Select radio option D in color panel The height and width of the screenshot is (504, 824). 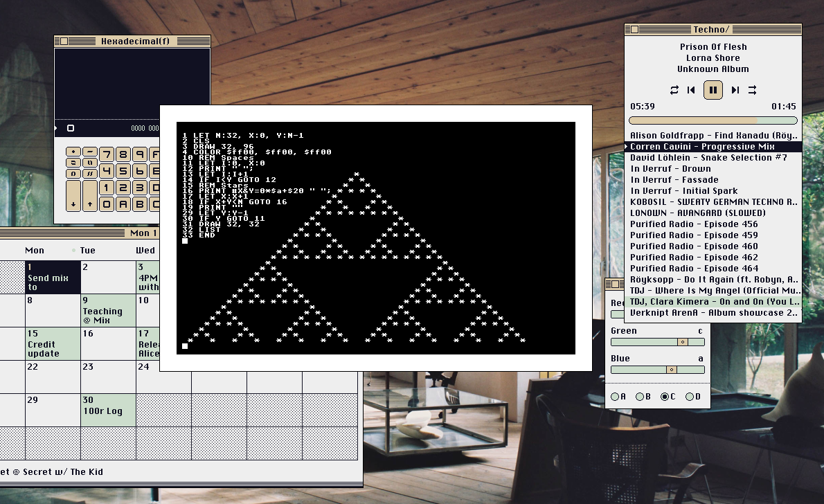pos(690,397)
